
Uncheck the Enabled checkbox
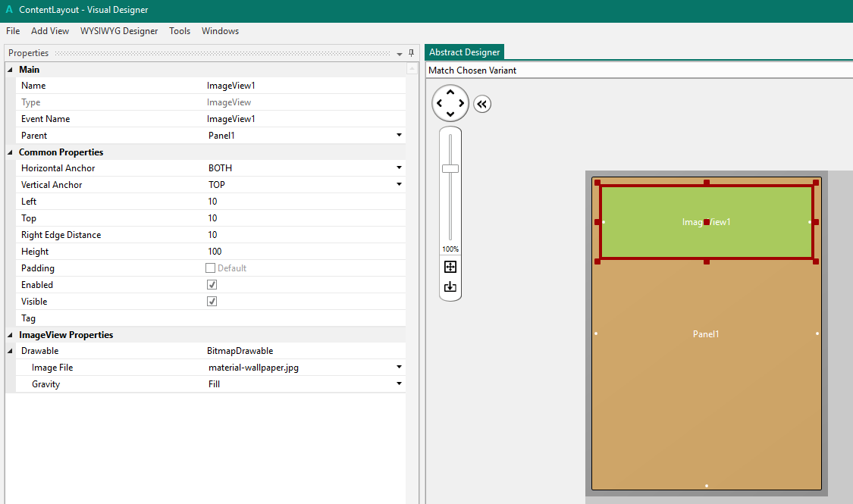[x=212, y=285]
